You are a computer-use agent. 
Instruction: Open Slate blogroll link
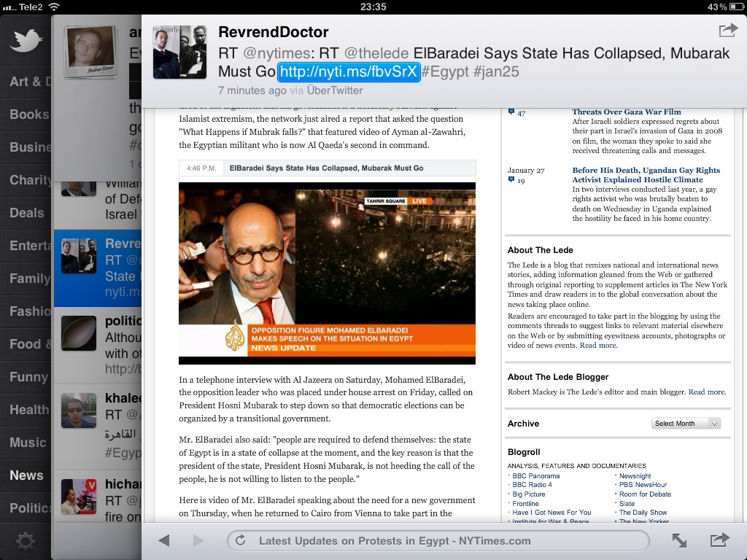(x=627, y=503)
